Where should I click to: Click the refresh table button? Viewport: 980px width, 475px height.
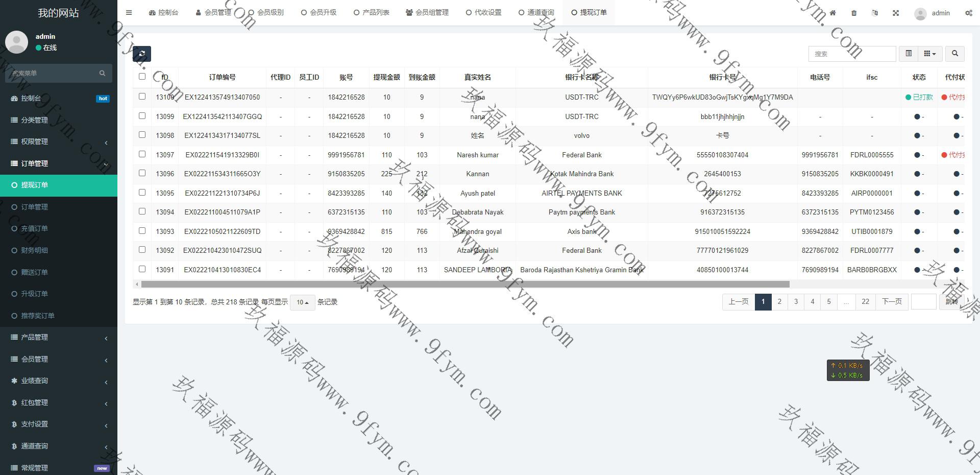[x=141, y=54]
